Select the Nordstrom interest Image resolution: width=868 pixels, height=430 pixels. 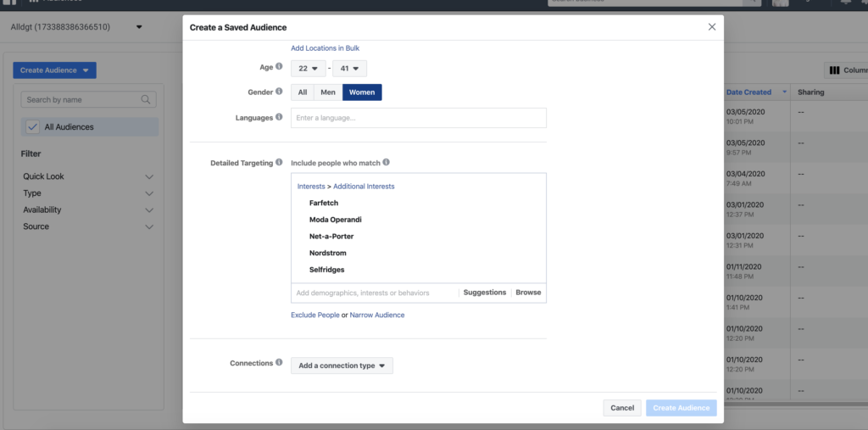click(328, 253)
